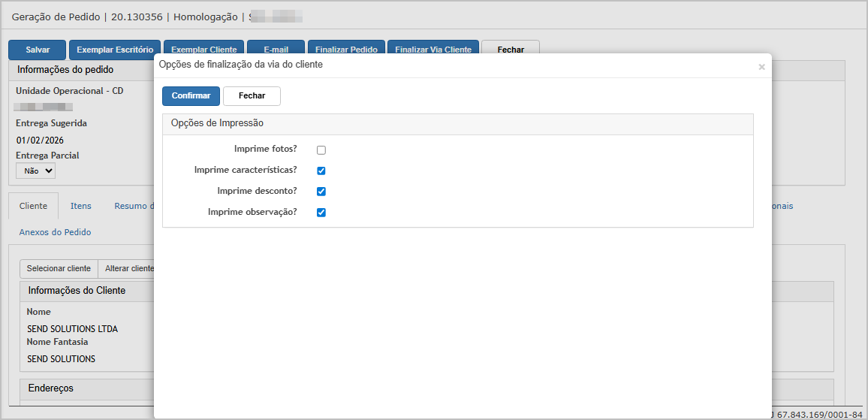Open the Anexos do Pedido tab
868x420 pixels.
tap(55, 232)
